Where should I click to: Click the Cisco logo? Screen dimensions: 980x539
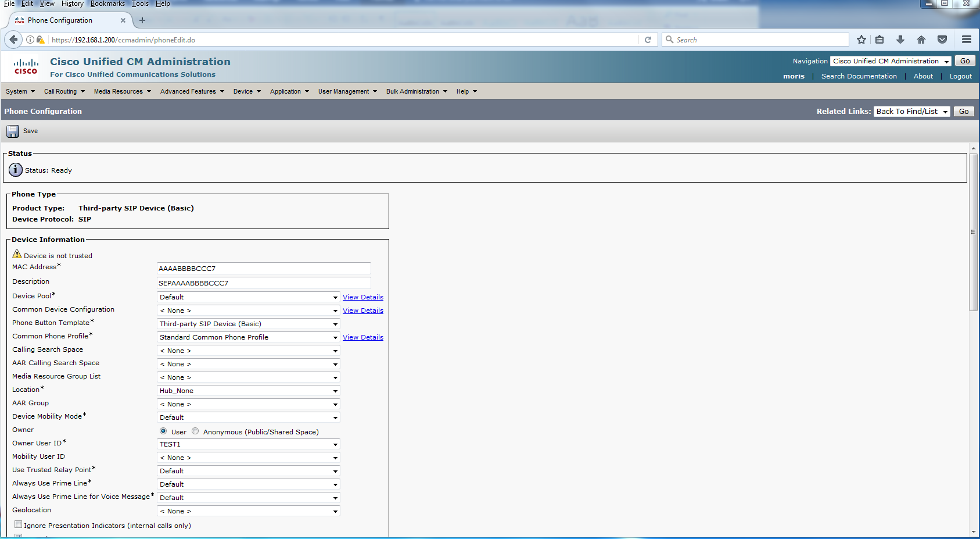pyautogui.click(x=26, y=66)
